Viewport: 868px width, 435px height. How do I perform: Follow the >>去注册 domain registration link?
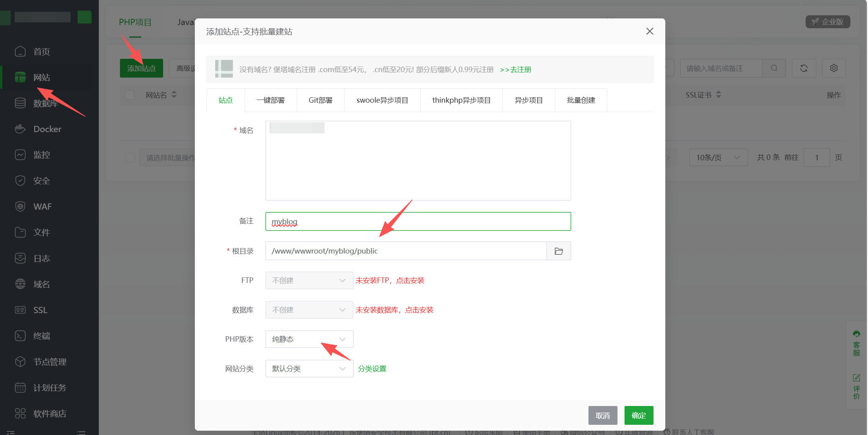pyautogui.click(x=516, y=70)
